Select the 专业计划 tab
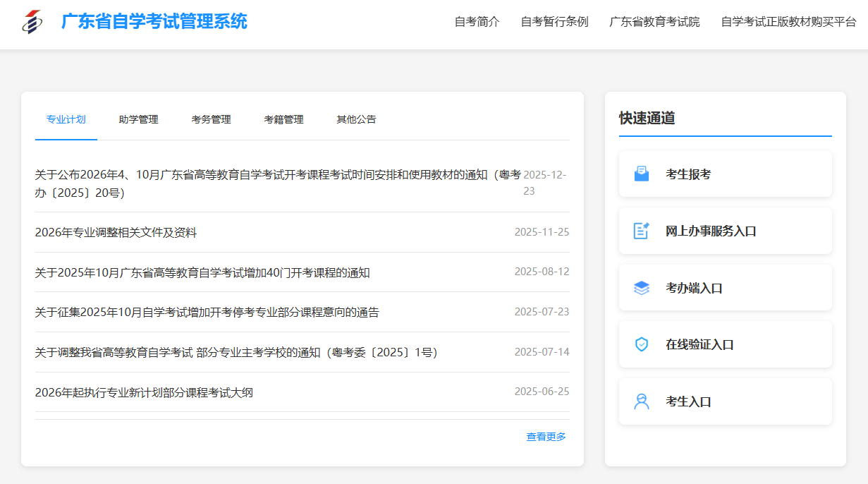This screenshot has width=868, height=484. pyautogui.click(x=66, y=119)
